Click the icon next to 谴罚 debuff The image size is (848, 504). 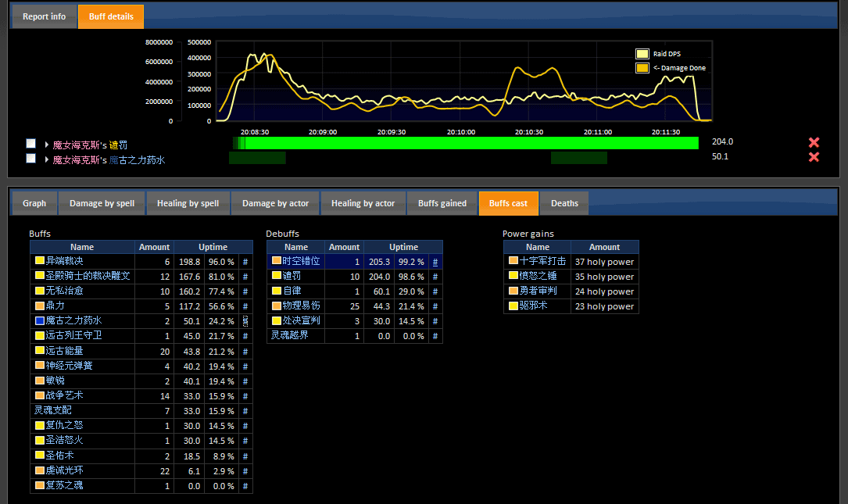[x=277, y=275]
